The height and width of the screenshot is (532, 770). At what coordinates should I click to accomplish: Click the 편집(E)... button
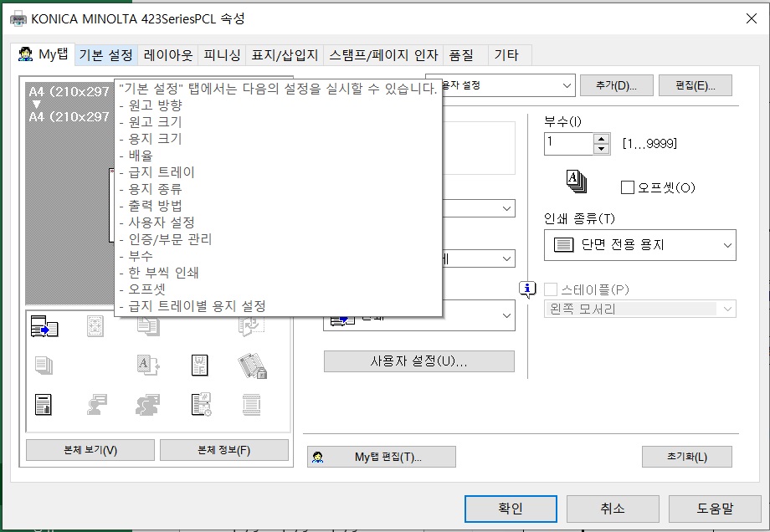[x=696, y=85]
